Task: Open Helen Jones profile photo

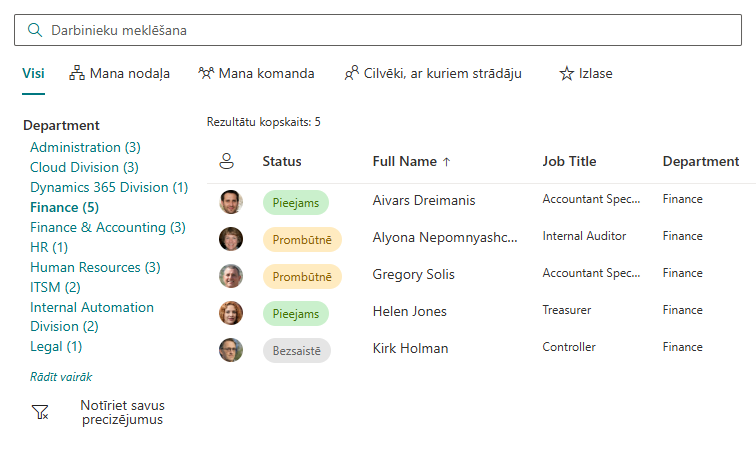Action: point(231,313)
